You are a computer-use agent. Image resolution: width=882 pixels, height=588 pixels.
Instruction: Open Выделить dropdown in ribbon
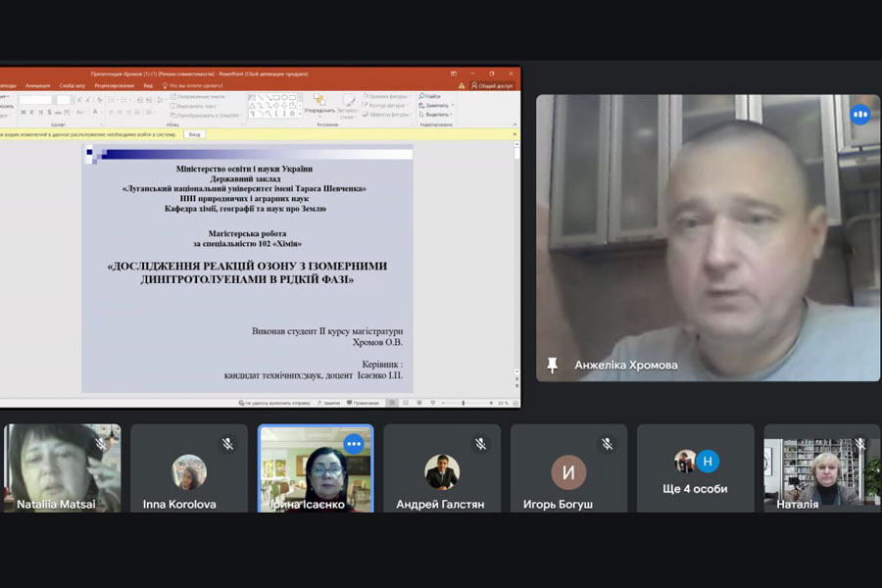coord(451,115)
